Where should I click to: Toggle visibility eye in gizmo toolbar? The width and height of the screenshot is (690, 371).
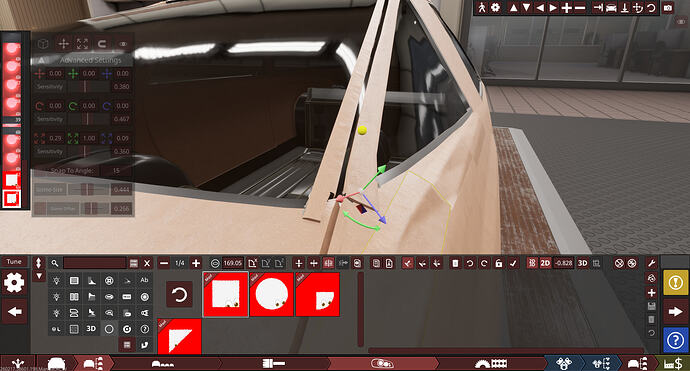pos(123,44)
